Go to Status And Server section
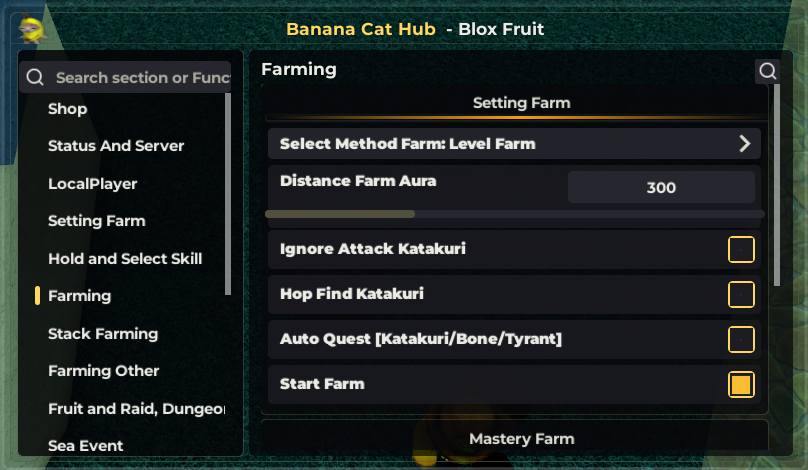The width and height of the screenshot is (808, 470). (x=116, y=146)
